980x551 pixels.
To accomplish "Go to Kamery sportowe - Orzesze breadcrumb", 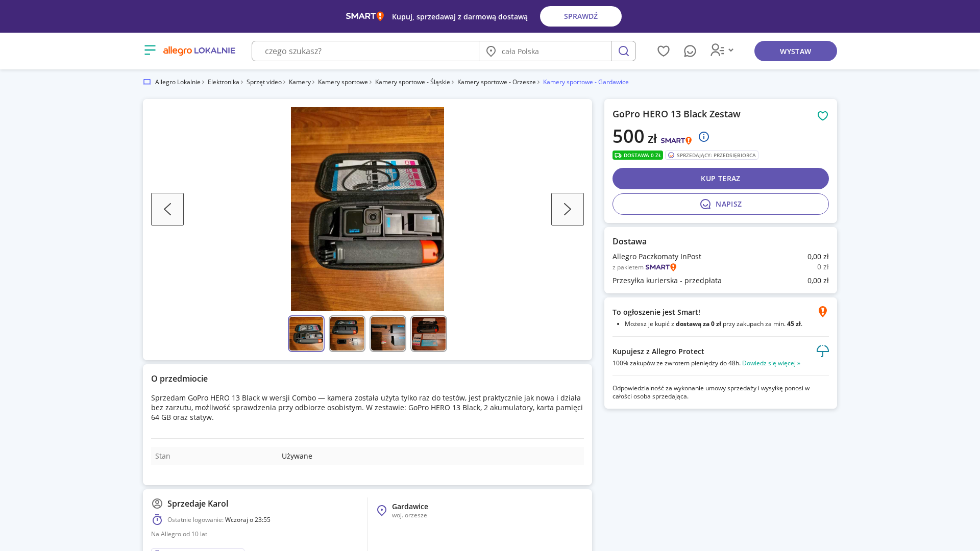I will 497,82.
